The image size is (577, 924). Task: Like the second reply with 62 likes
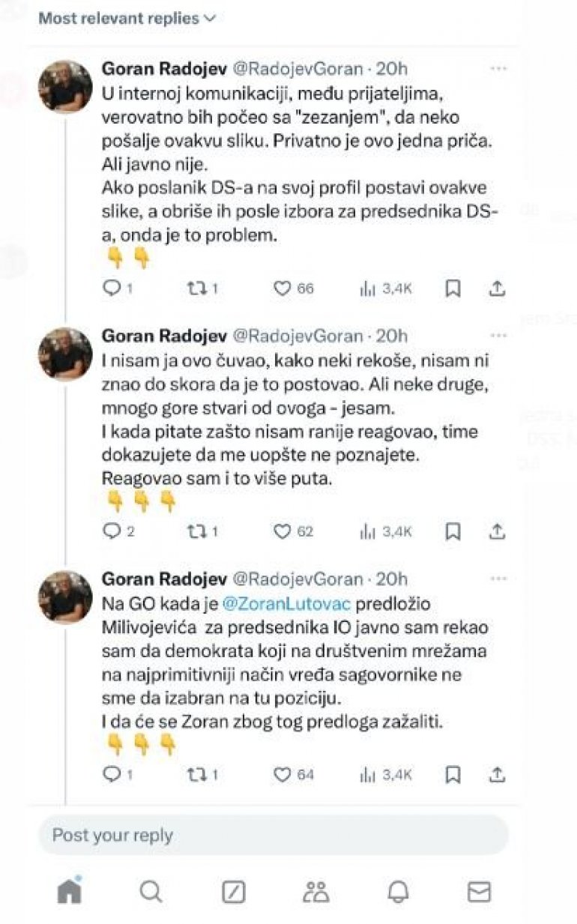click(x=282, y=531)
